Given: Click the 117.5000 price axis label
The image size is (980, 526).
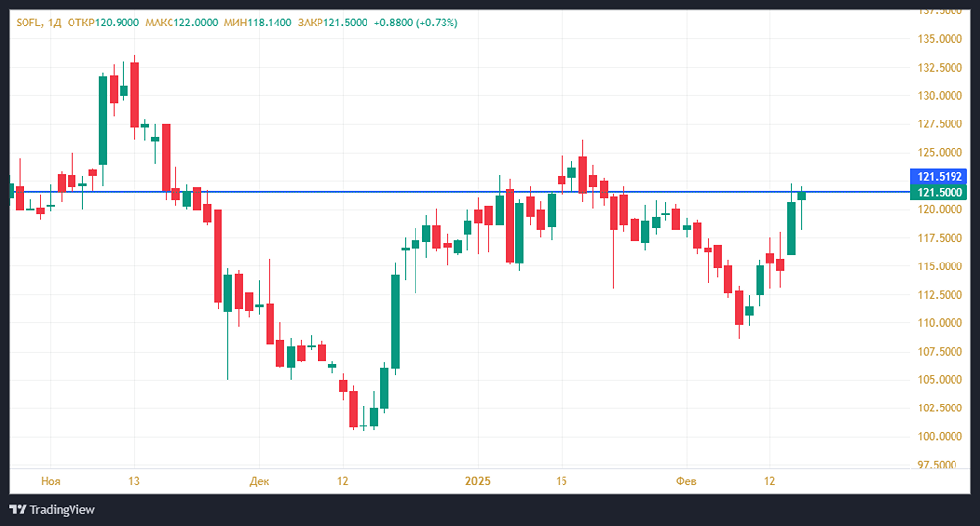Looking at the screenshot, I should (940, 238).
